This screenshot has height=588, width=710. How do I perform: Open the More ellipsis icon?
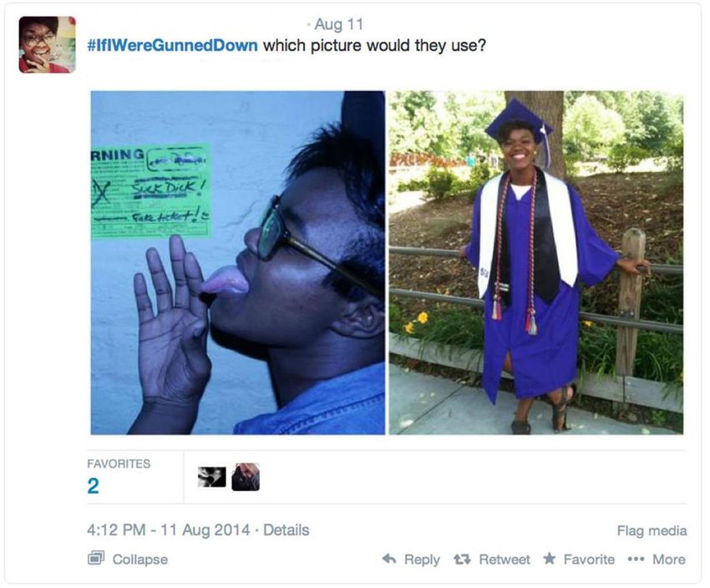[636, 560]
